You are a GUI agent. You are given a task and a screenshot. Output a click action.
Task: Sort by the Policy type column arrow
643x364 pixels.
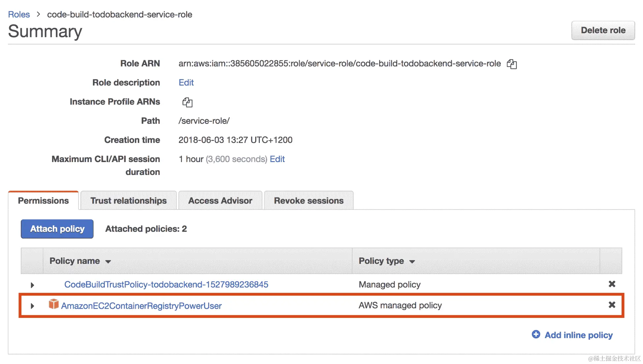(412, 262)
